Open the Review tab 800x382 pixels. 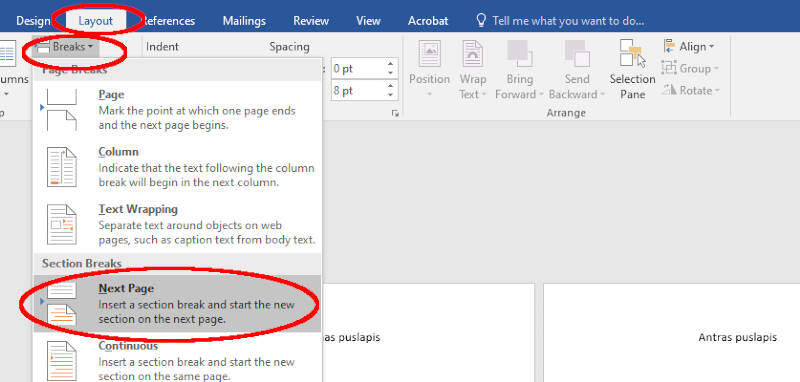pos(310,21)
